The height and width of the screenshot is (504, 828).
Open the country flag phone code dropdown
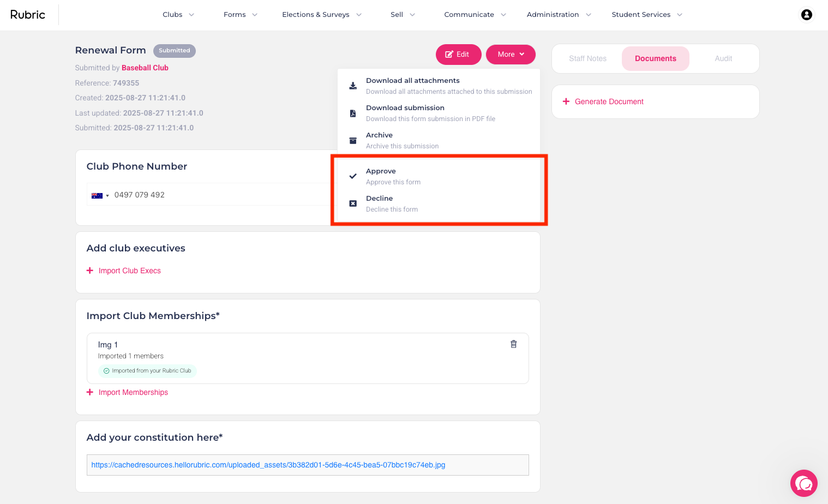(100, 195)
